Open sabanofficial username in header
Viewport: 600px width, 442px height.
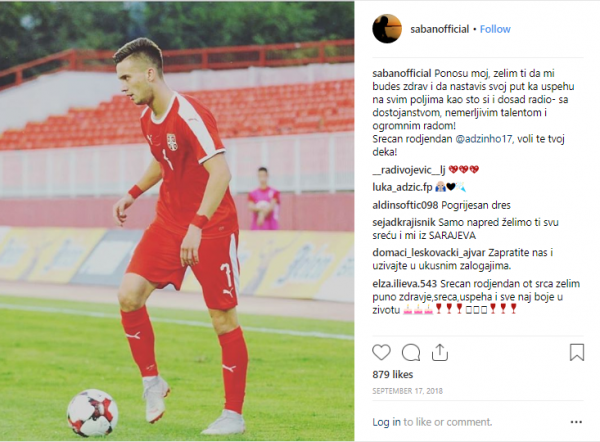click(x=439, y=29)
